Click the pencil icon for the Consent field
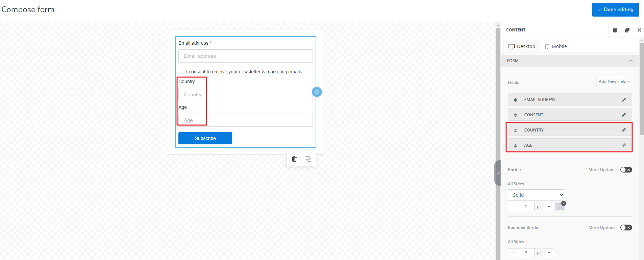Image resolution: width=644 pixels, height=260 pixels. [624, 115]
